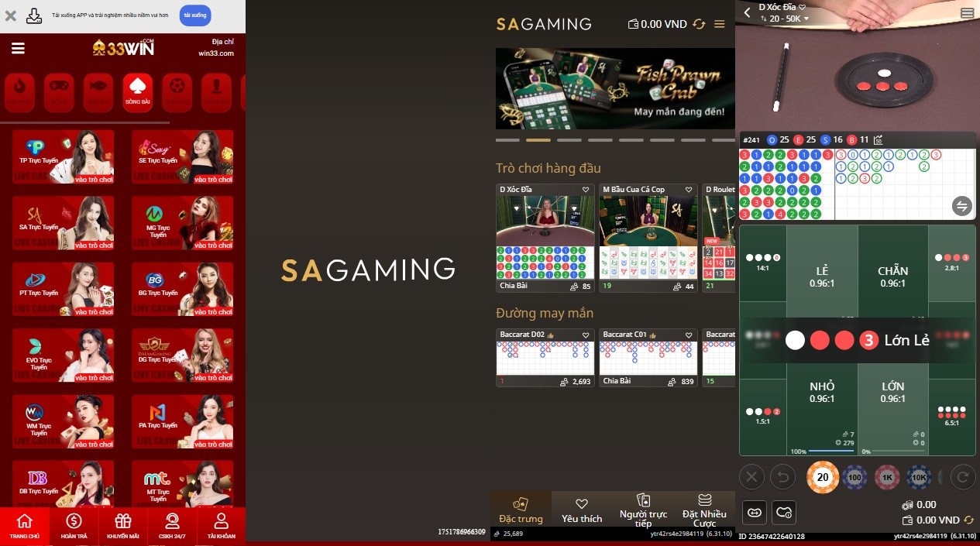Viewport: 980px width, 546px height.
Task: Select the 100 chip
Action: pos(855,477)
